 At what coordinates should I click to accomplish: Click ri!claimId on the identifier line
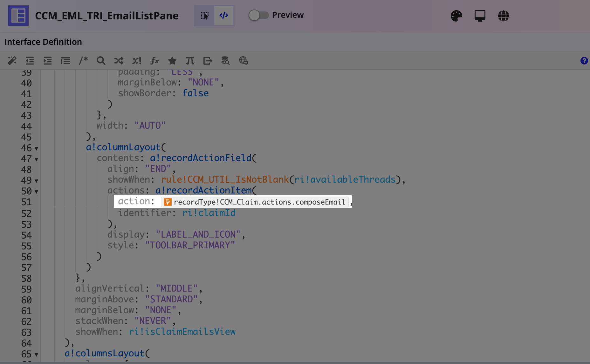tap(209, 213)
